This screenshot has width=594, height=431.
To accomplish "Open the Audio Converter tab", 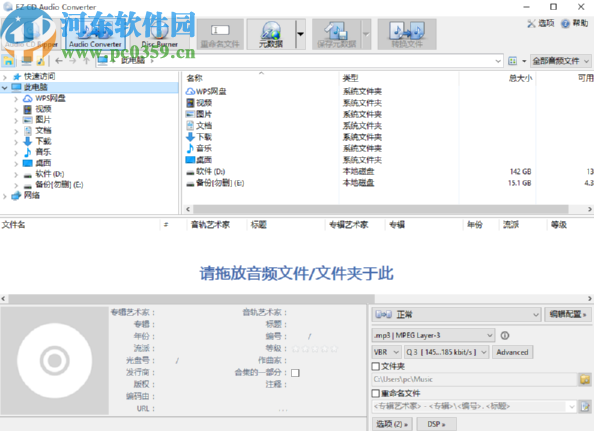I will 95,35.
